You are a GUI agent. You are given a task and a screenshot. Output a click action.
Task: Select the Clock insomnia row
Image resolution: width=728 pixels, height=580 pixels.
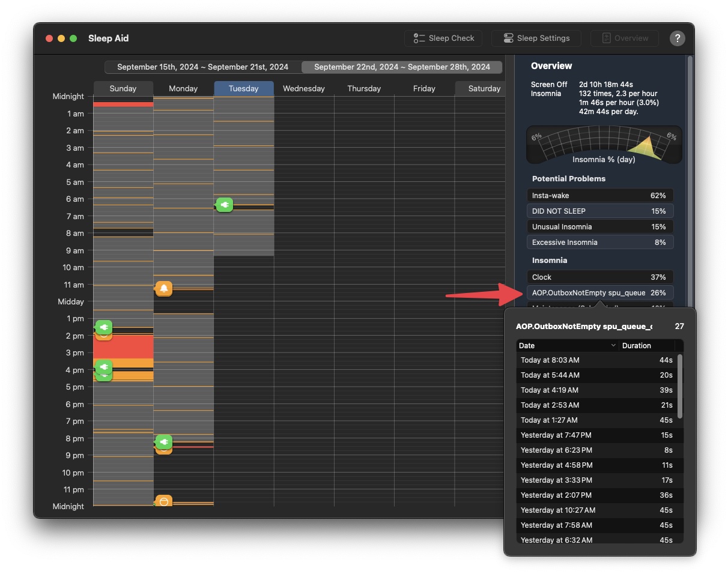[600, 277]
